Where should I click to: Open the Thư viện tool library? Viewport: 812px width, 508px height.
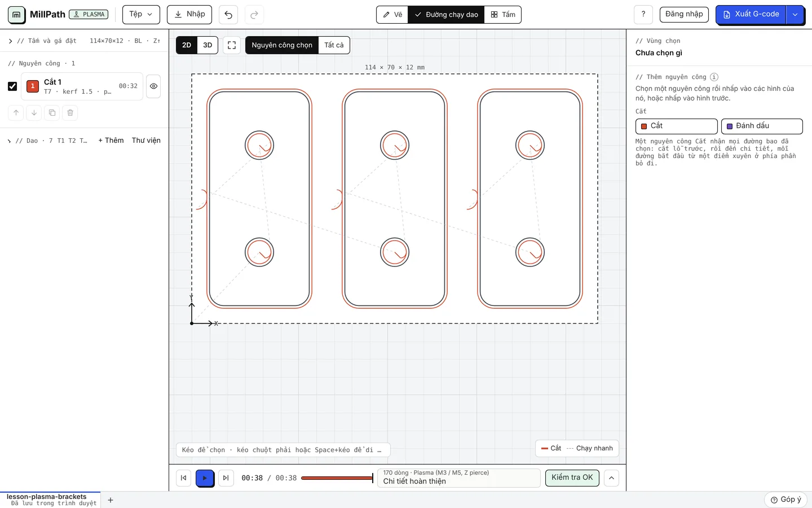146,141
